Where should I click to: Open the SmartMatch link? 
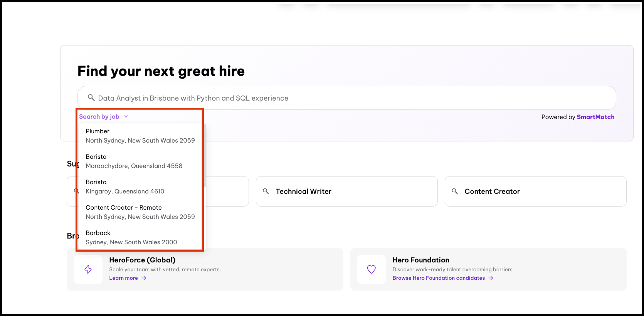[x=595, y=117]
